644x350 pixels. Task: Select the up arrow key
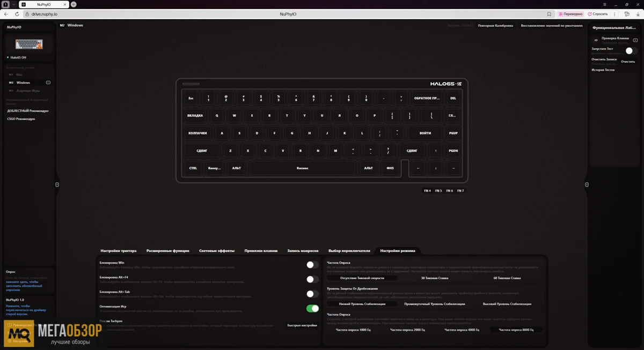pyautogui.click(x=436, y=151)
